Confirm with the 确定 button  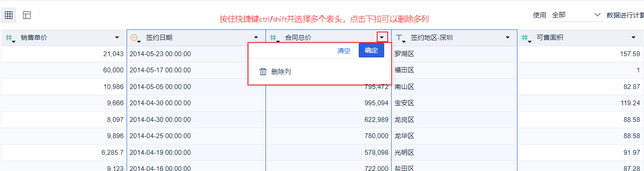tap(371, 50)
